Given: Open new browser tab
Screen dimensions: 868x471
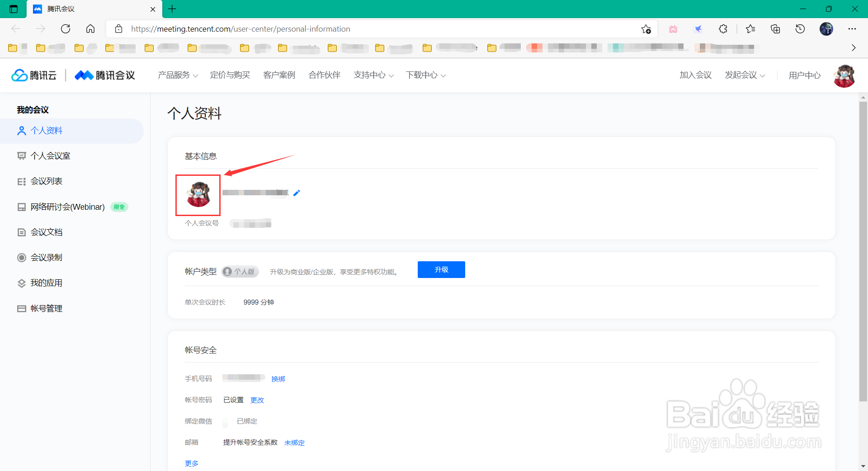Looking at the screenshot, I should [172, 9].
